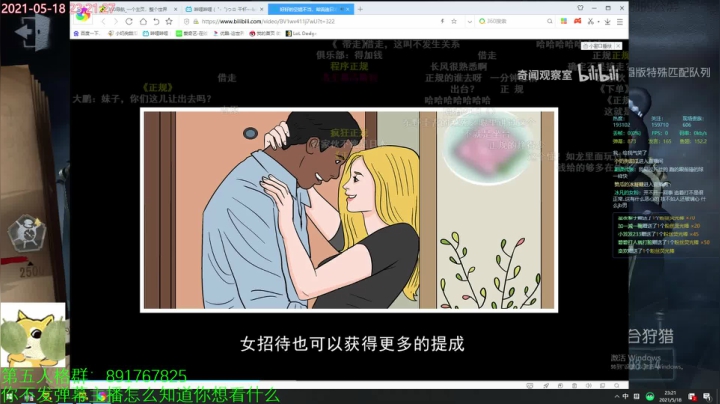Open the red game controller extension
Viewport: 720px width, 404px height.
(x=578, y=21)
